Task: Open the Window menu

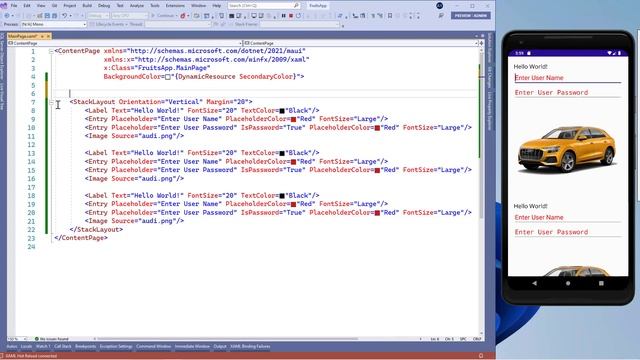Action: tap(198, 6)
